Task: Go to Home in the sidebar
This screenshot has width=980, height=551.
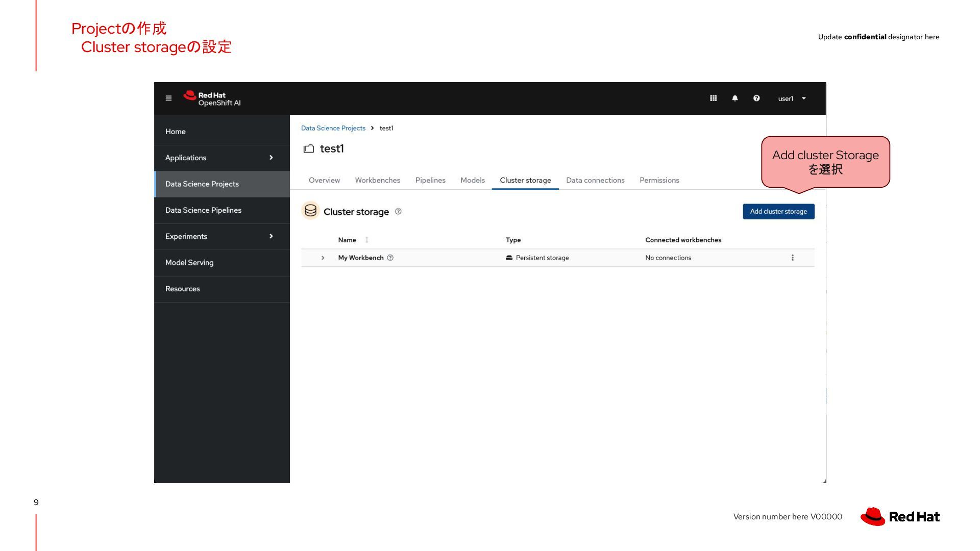Action: point(222,132)
